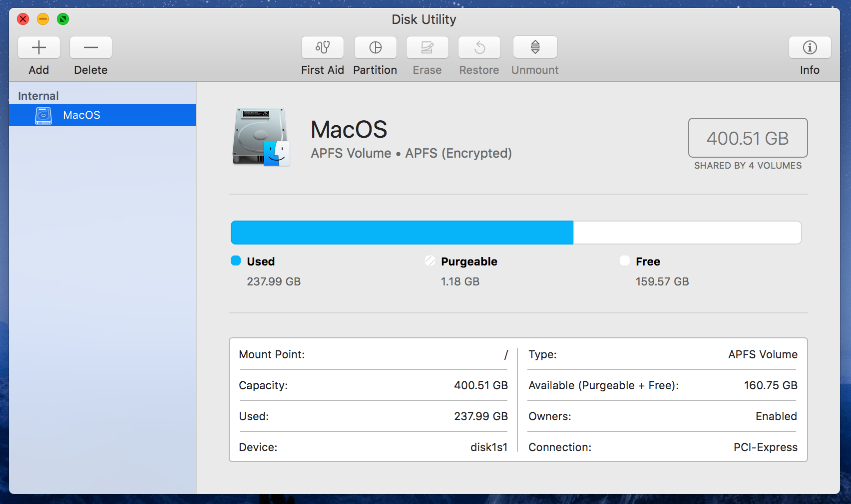This screenshot has width=851, height=504.
Task: Click the Delete label under minus button
Action: click(91, 70)
